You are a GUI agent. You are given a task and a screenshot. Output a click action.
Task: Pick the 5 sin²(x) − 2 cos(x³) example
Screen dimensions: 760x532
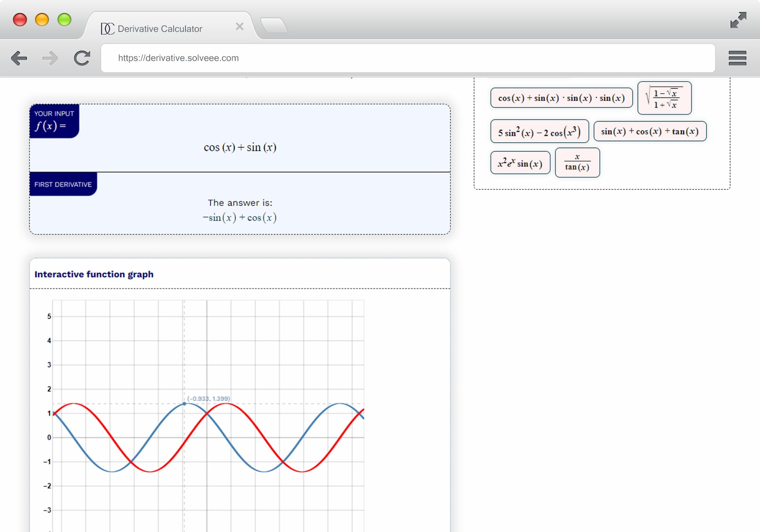point(539,131)
